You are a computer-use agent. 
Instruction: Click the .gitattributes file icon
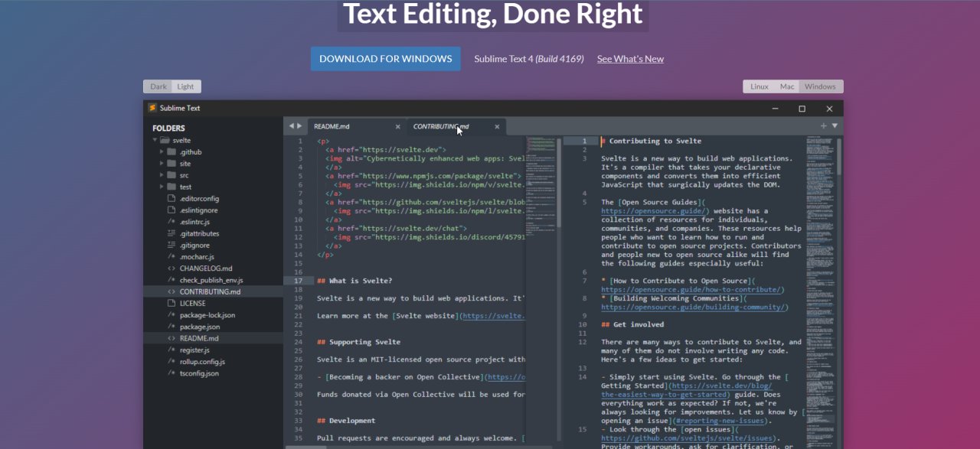pyautogui.click(x=171, y=233)
